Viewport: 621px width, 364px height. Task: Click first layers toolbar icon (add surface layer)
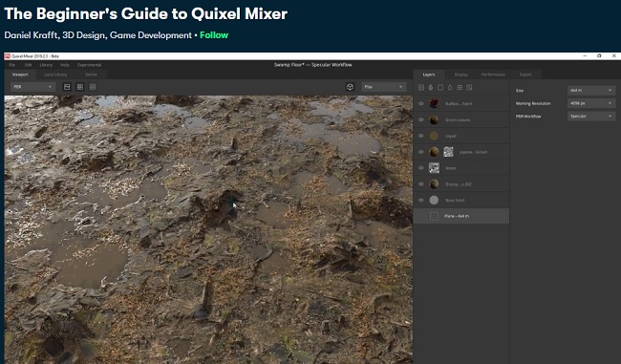[421, 88]
